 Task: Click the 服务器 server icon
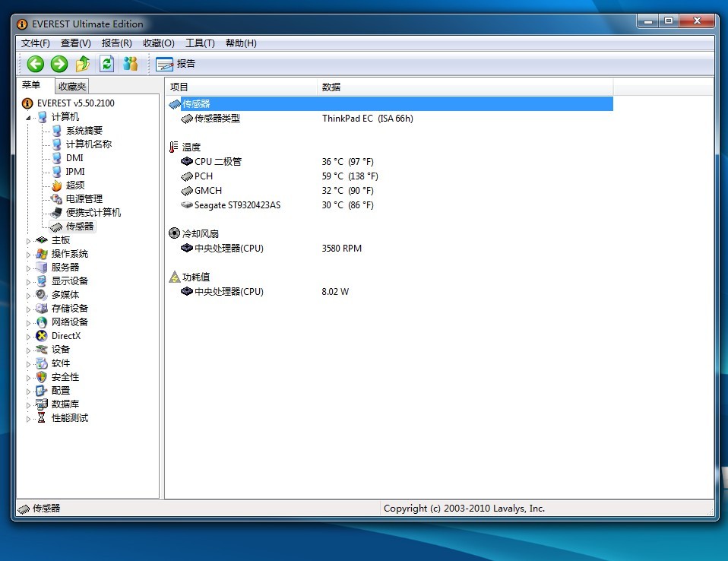(42, 267)
